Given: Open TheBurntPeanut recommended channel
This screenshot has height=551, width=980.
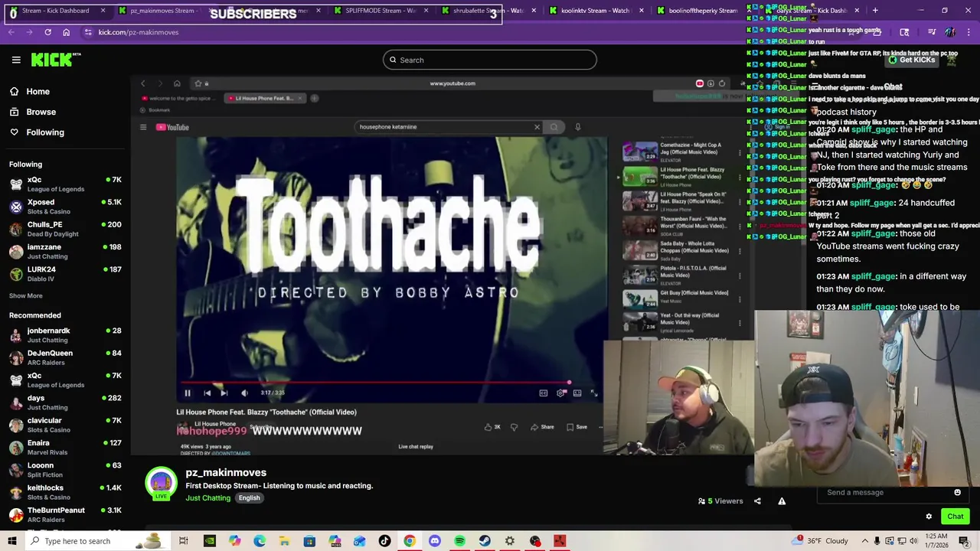Looking at the screenshot, I should click(x=65, y=514).
